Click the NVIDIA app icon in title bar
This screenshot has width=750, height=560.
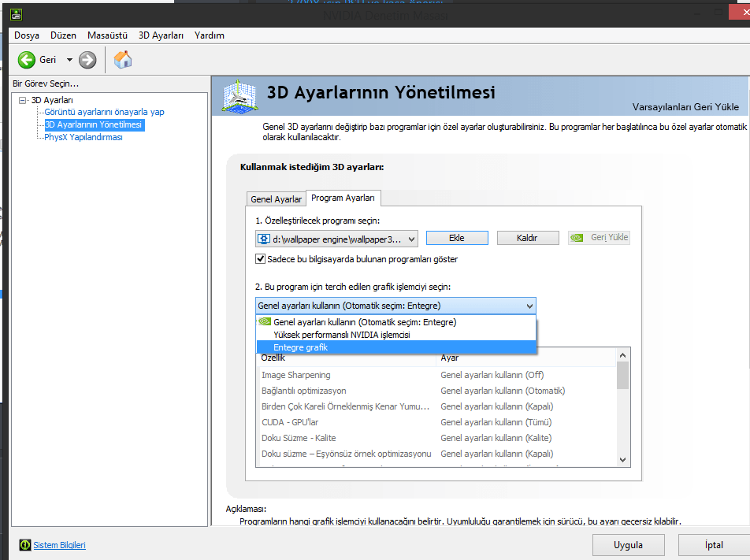click(17, 15)
